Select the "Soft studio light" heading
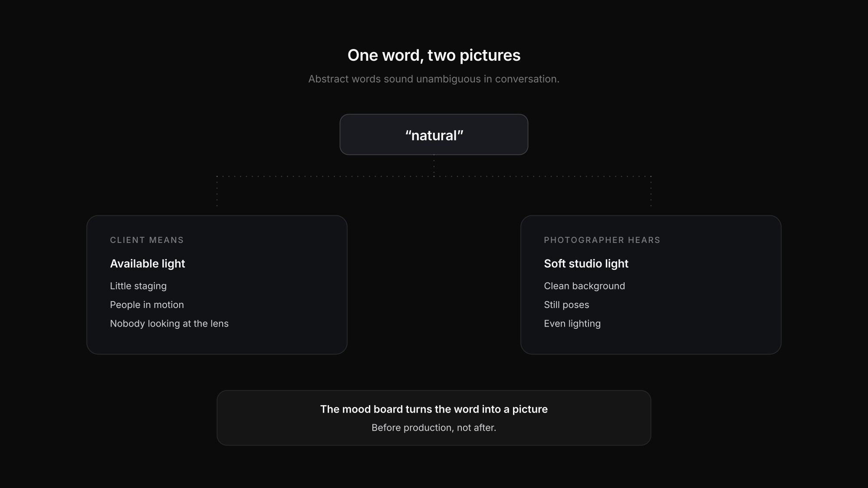 point(586,263)
